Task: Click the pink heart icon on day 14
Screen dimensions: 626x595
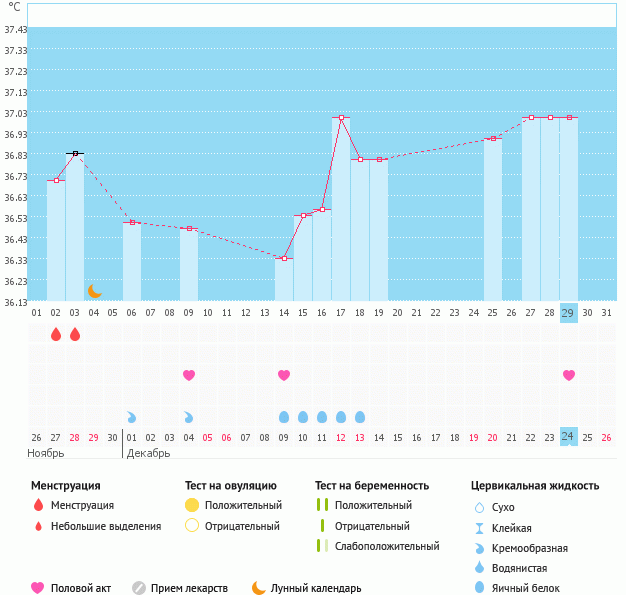Action: [x=284, y=375]
